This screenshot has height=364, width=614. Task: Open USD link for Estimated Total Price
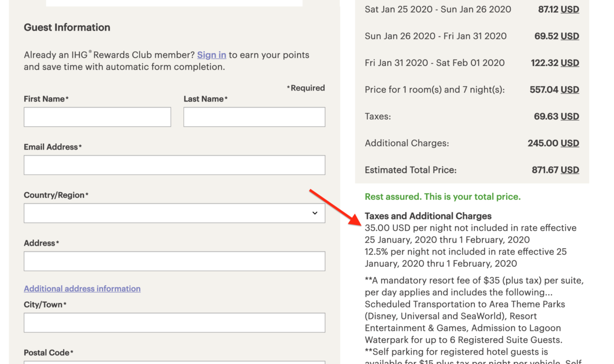click(x=570, y=170)
